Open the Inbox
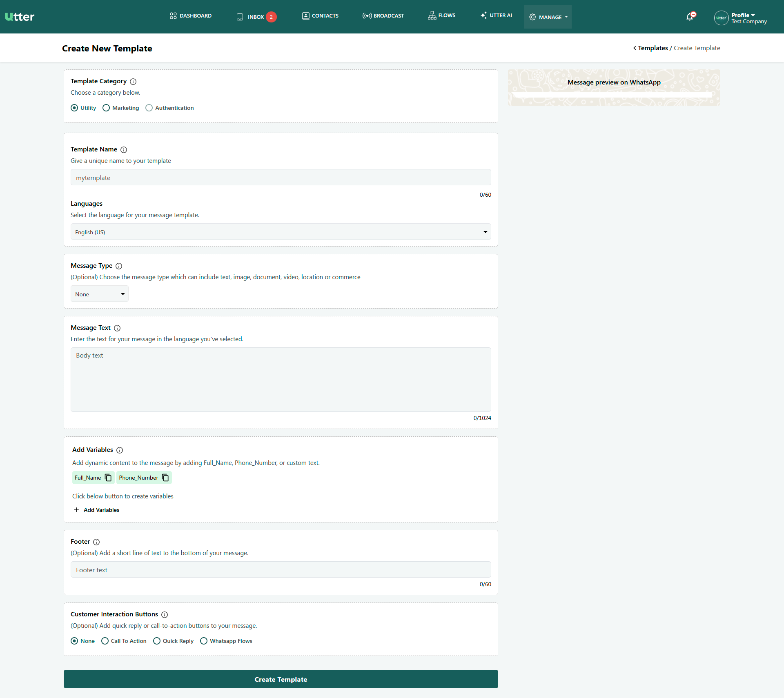This screenshot has width=784, height=698. click(256, 17)
